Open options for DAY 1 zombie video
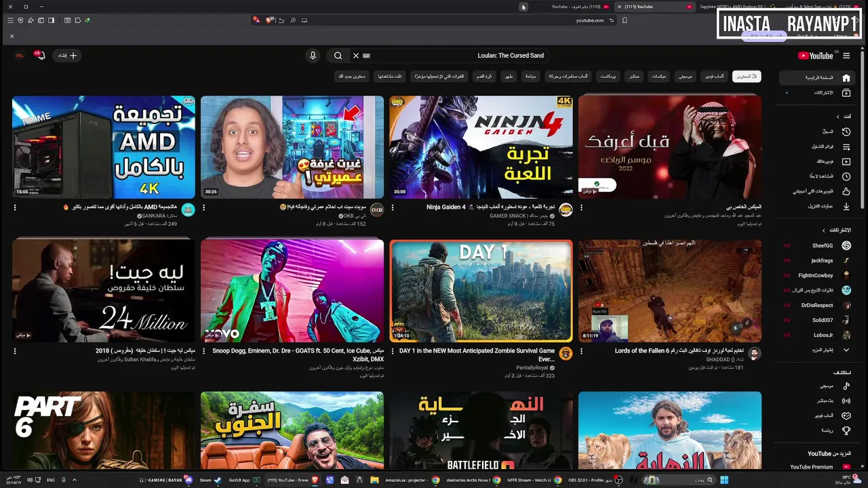868x488 pixels. pos(393,351)
